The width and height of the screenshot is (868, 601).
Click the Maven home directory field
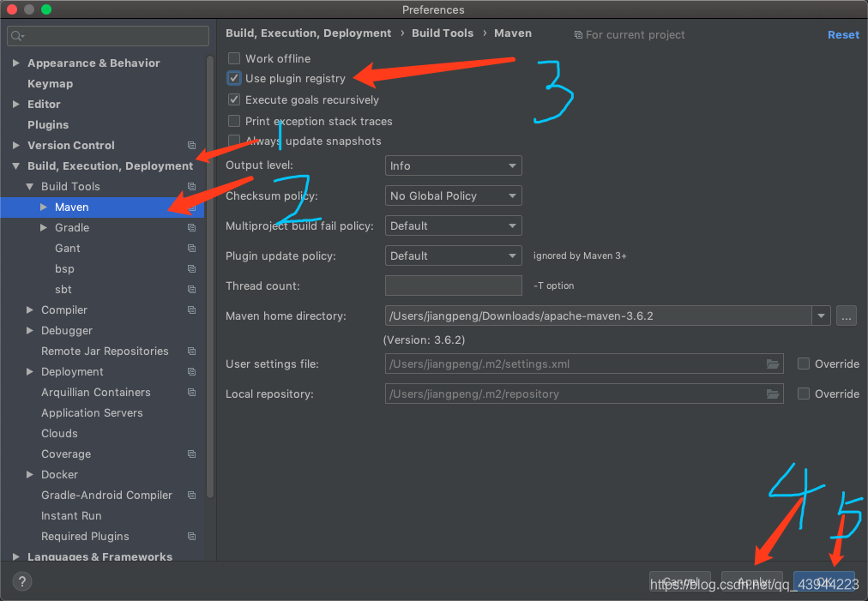(x=599, y=316)
